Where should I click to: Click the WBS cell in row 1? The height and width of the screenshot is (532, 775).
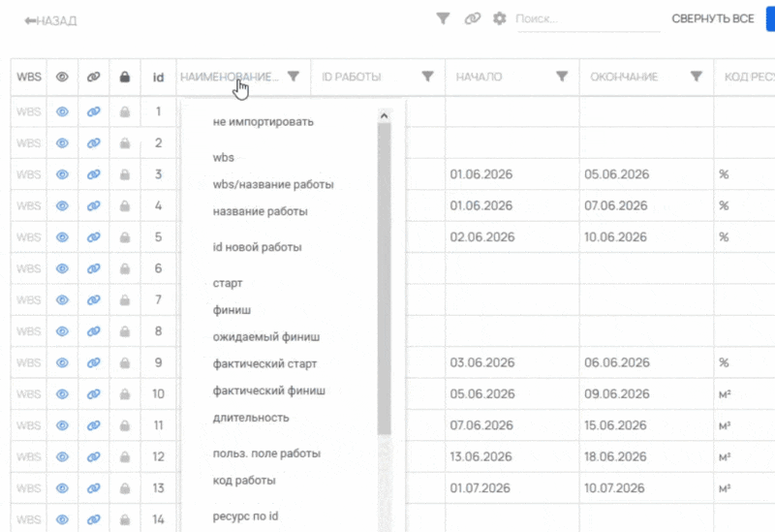(x=29, y=111)
